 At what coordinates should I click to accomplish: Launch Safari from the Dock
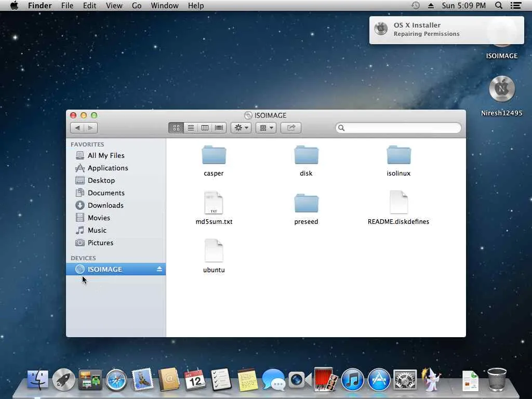116,381
